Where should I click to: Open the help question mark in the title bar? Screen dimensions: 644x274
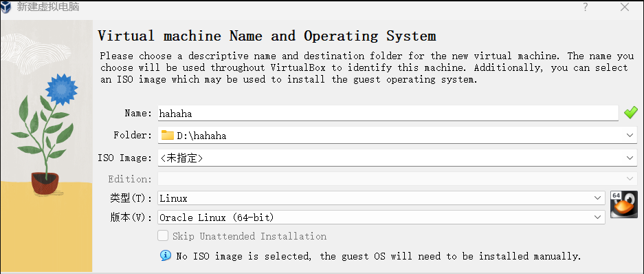pyautogui.click(x=586, y=7)
